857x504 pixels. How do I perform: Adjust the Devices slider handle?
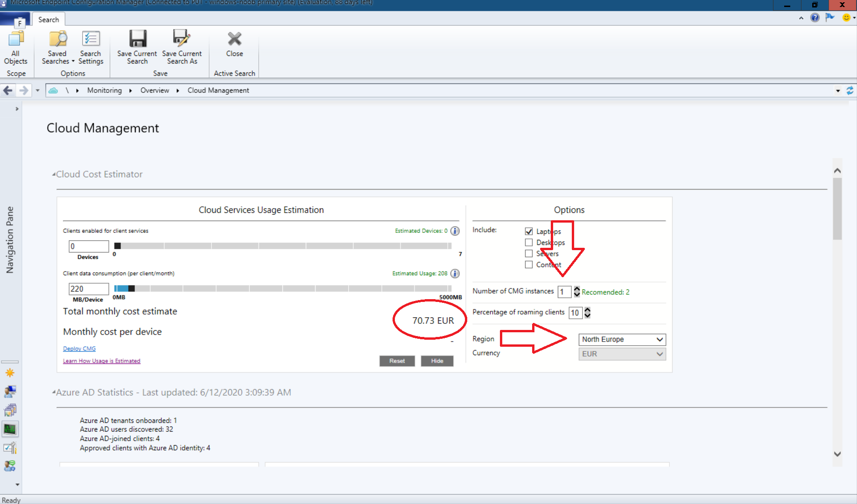tap(118, 246)
